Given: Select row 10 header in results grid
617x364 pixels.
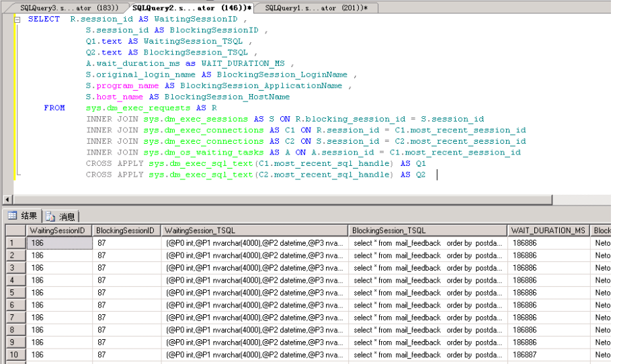Looking at the screenshot, I should tap(15, 355).
